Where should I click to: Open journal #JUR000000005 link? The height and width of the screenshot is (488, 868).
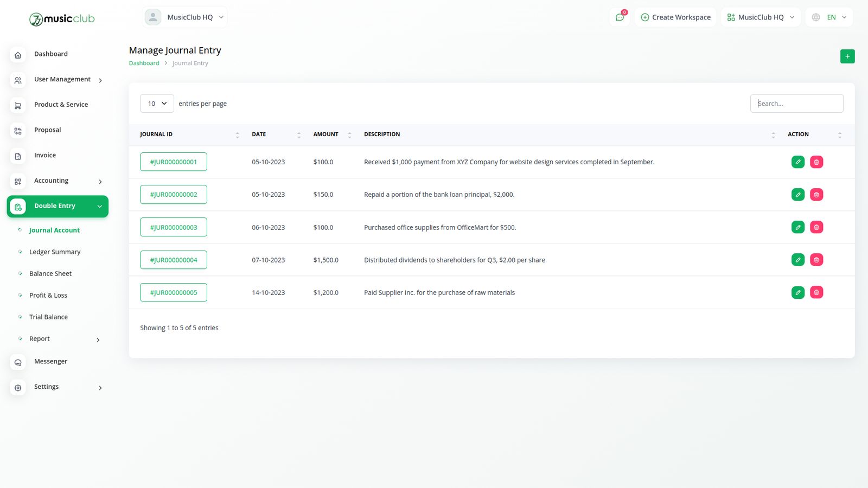[x=174, y=292]
